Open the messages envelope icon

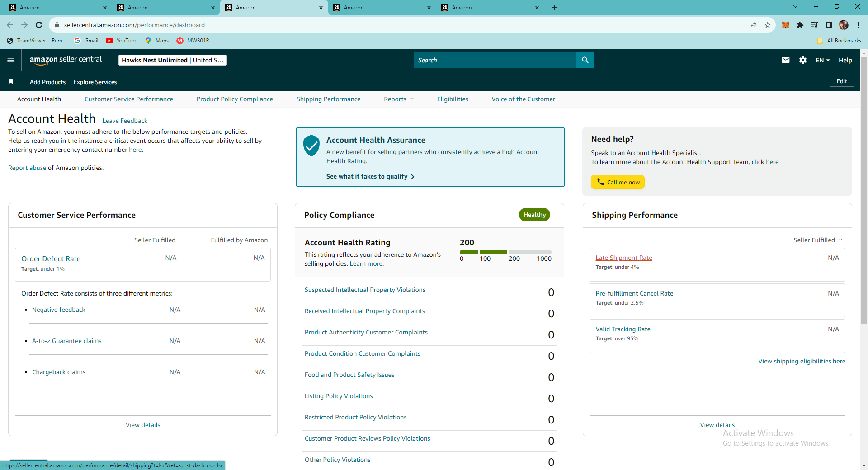click(x=786, y=60)
